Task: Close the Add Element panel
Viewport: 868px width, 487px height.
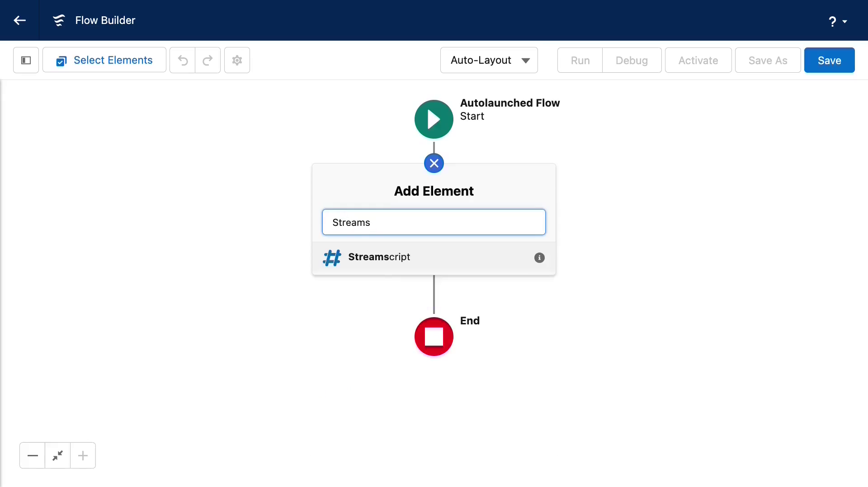Action: click(434, 163)
